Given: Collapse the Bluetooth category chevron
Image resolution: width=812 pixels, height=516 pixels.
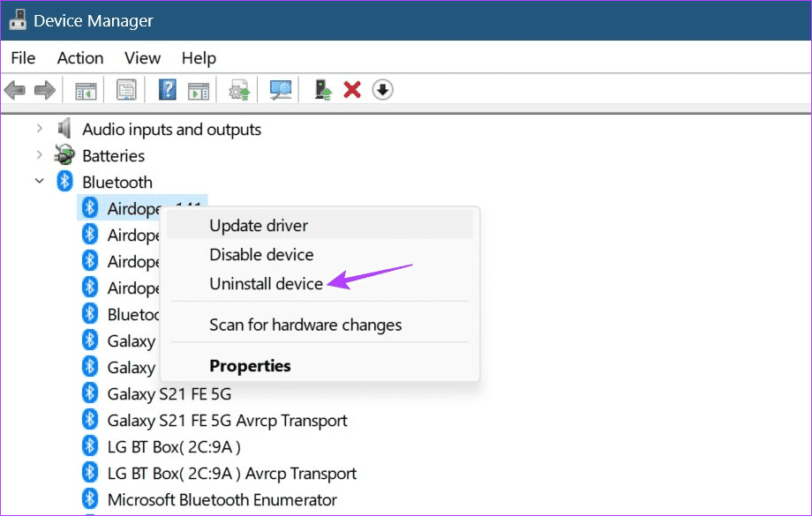Looking at the screenshot, I should pyautogui.click(x=40, y=181).
